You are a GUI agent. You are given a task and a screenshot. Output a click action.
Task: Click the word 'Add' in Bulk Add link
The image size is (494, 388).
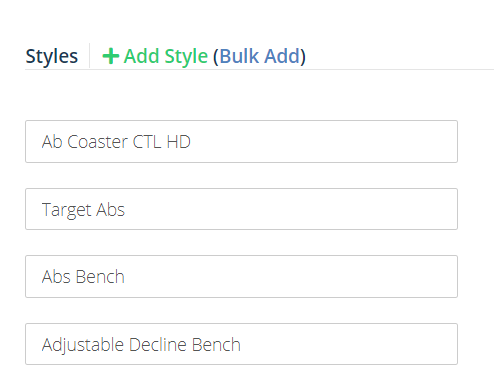coord(282,56)
